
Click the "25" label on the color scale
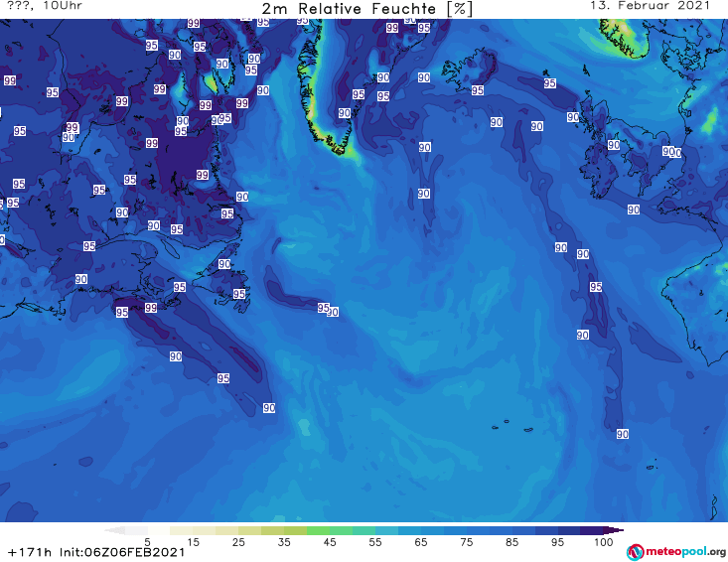tap(238, 542)
